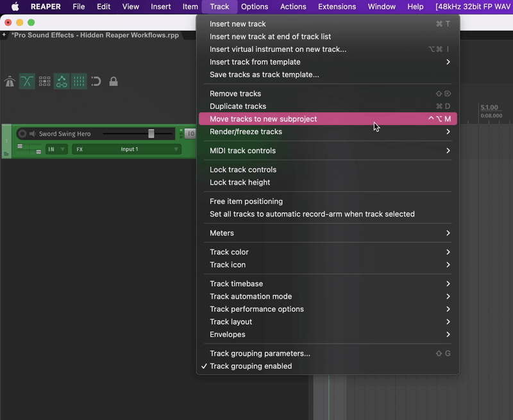Toggle the auto-crossfade toolbar icon

(x=27, y=81)
